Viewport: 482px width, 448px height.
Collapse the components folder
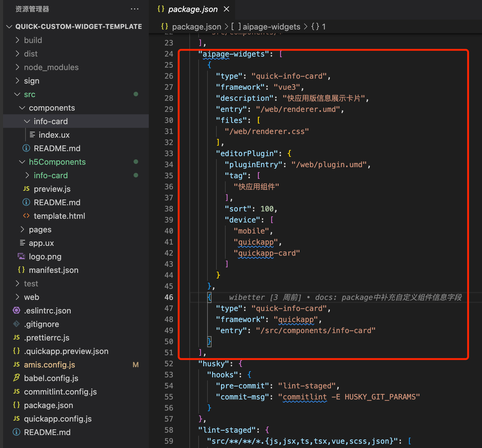[x=22, y=108]
